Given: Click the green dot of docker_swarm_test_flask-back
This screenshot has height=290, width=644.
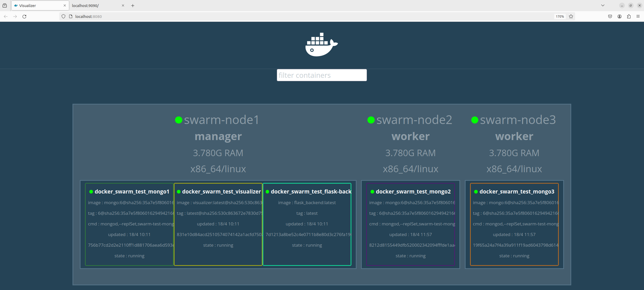Looking at the screenshot, I should tap(267, 192).
